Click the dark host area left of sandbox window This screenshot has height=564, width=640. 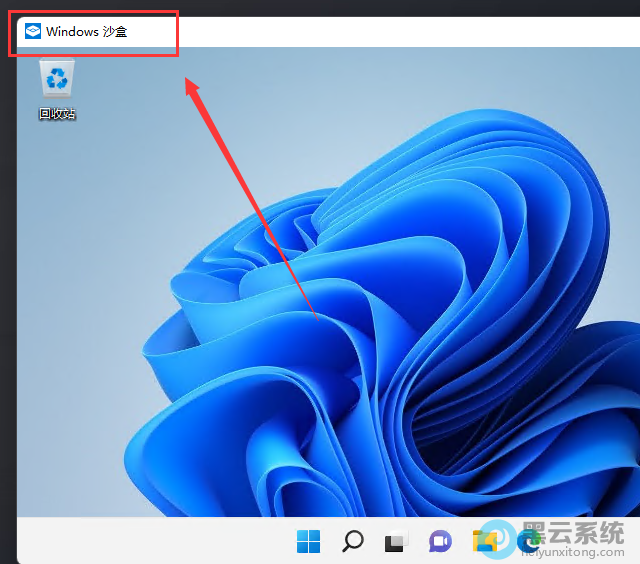click(7, 300)
